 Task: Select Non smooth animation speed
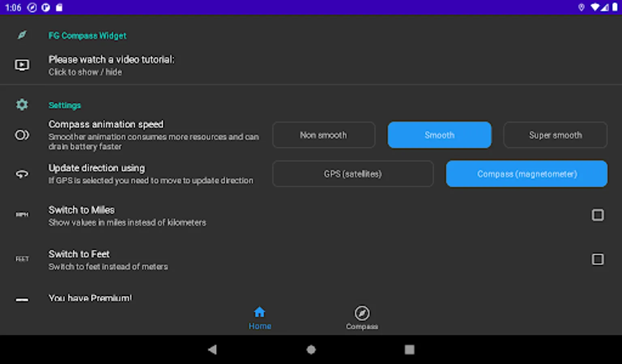[x=324, y=135]
